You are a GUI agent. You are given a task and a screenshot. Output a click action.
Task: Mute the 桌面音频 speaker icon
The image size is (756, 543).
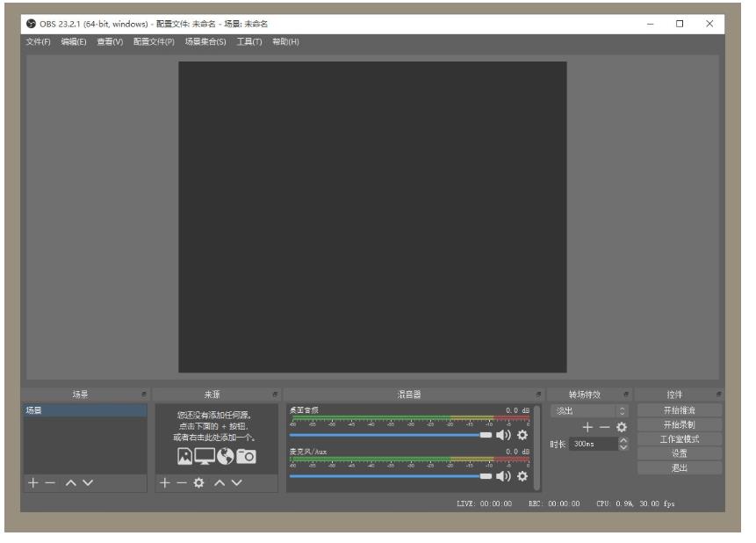pos(504,435)
